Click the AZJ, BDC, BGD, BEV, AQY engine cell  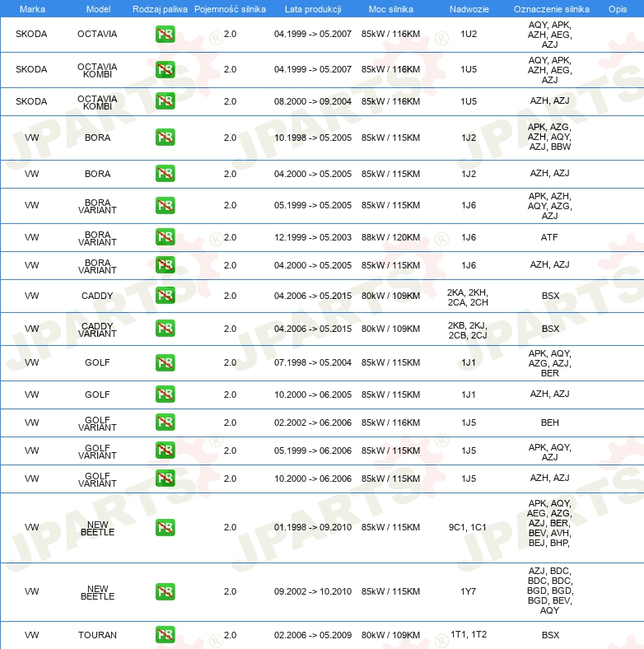click(549, 591)
